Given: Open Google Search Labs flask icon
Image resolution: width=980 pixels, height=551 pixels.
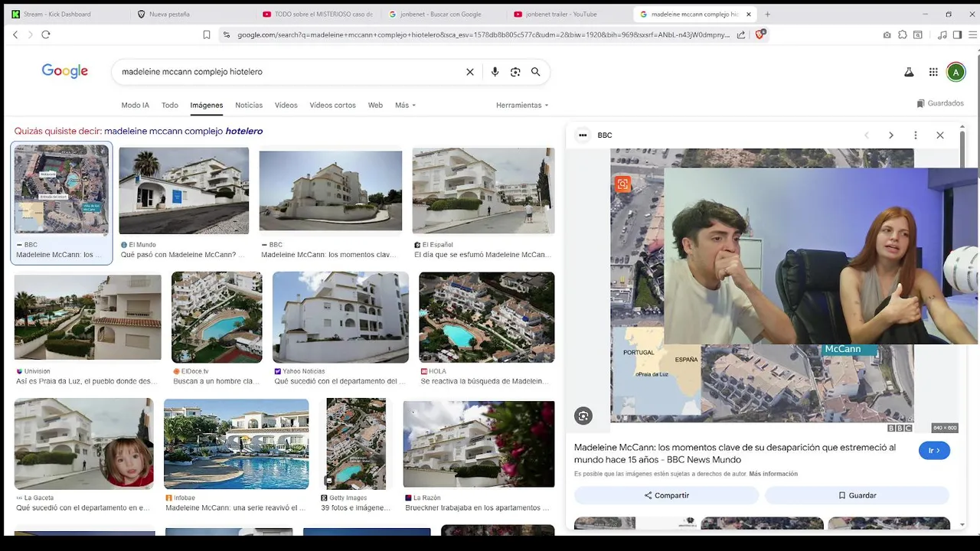Looking at the screenshot, I should click(x=909, y=72).
